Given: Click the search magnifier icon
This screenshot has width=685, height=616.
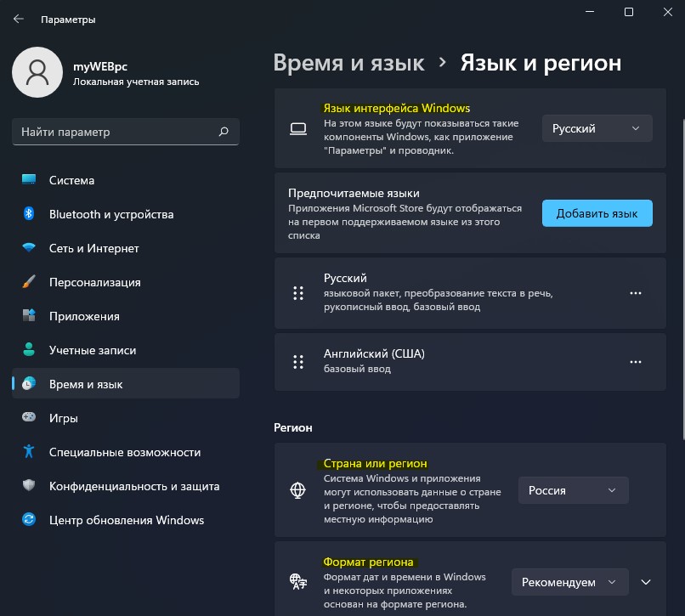Looking at the screenshot, I should click(x=224, y=132).
